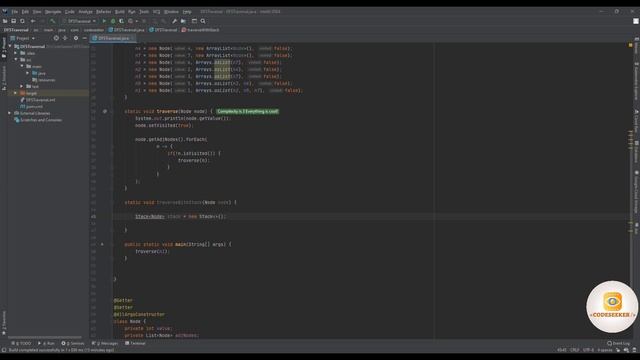
Task: Click the traverseWithStack breadcrumb
Action: pos(200,30)
